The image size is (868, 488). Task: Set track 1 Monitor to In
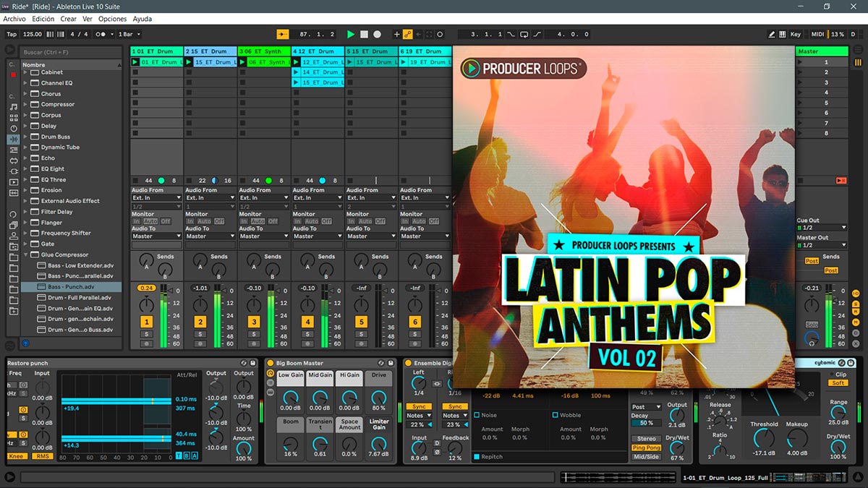pyautogui.click(x=136, y=221)
